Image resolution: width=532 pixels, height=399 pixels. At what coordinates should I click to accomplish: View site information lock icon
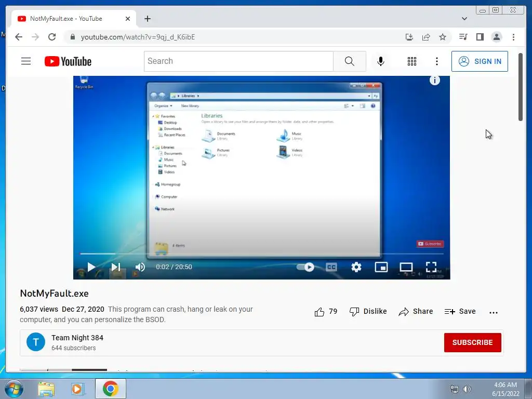[x=72, y=37]
